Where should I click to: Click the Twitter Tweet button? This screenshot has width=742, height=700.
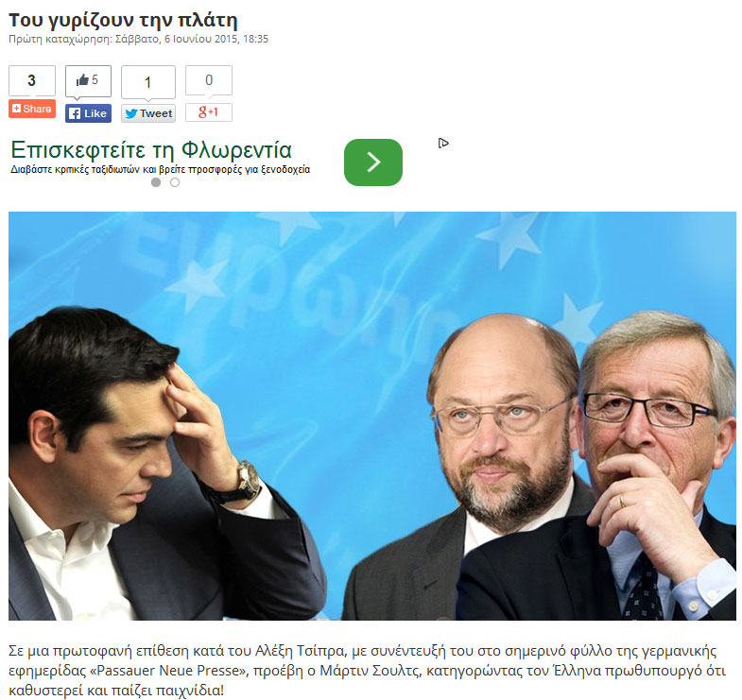[148, 113]
